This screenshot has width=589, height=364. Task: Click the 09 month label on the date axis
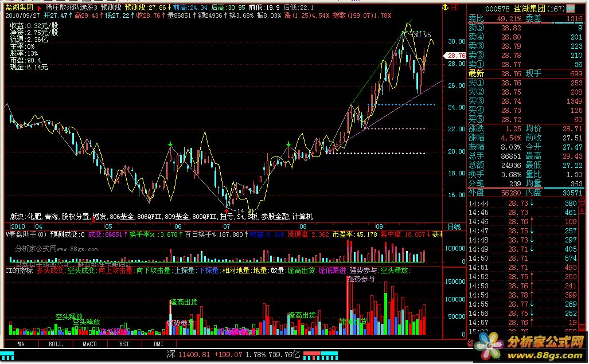(380, 226)
